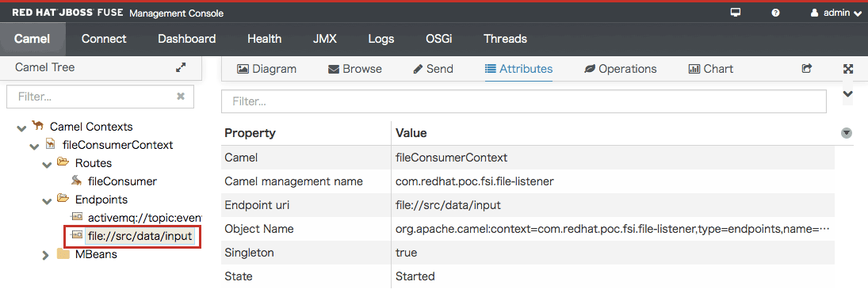The width and height of the screenshot is (868, 293).
Task: Open the column menu dropdown arrow
Action: 846,133
